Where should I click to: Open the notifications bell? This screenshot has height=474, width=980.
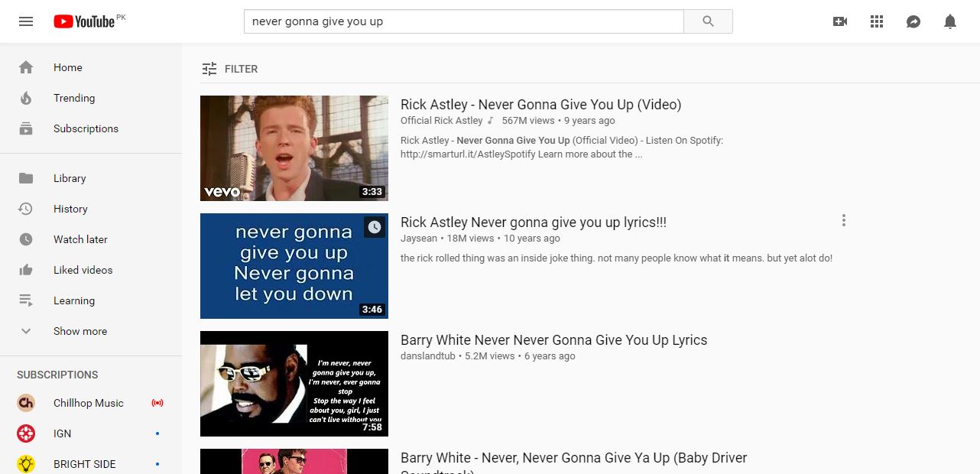tap(950, 21)
